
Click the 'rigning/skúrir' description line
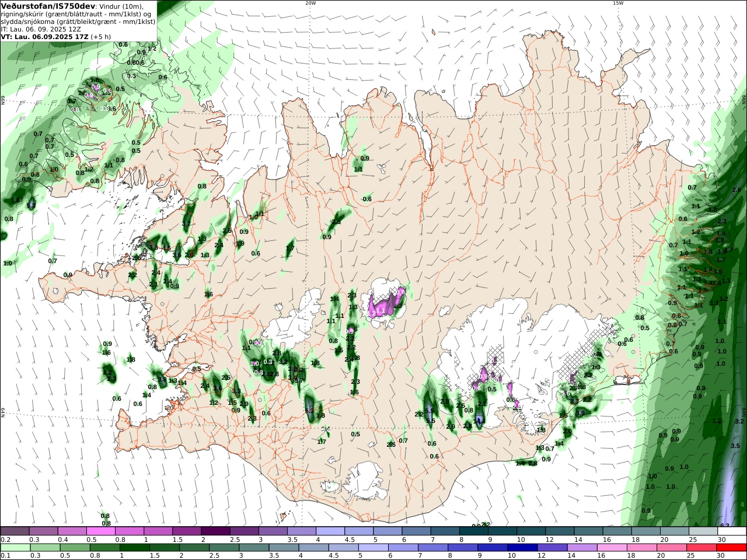(75, 14)
